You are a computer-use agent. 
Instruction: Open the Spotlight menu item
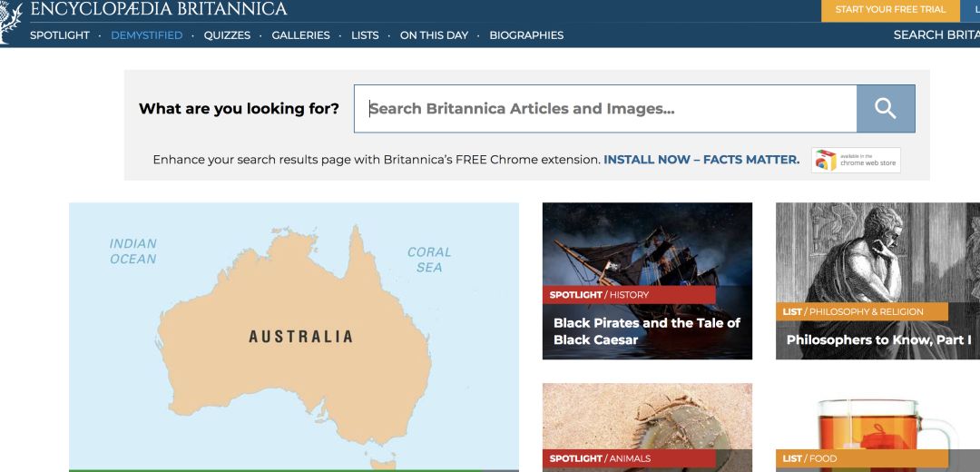click(60, 35)
